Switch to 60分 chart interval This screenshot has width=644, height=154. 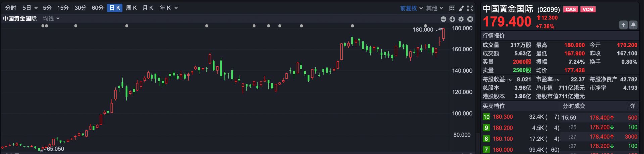pos(98,8)
